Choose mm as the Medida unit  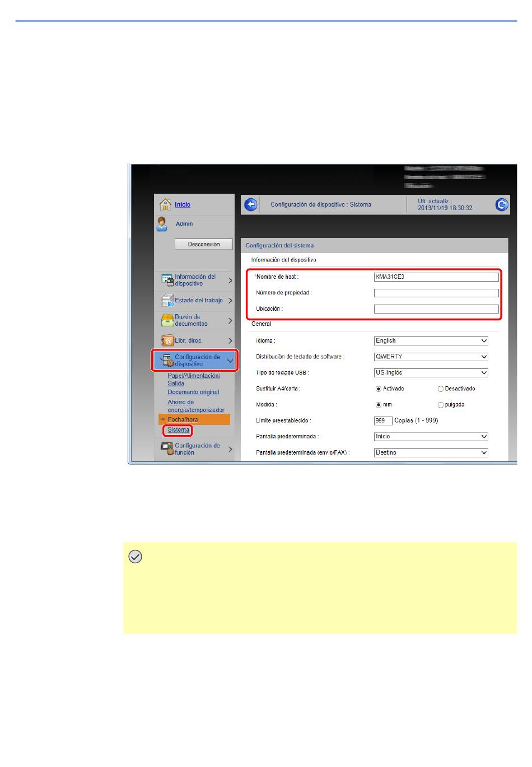coord(379,405)
